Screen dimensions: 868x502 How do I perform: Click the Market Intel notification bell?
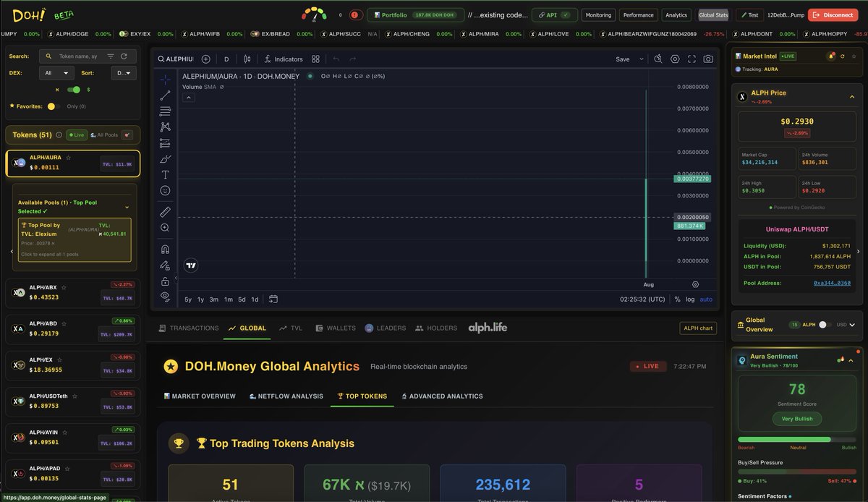point(832,56)
